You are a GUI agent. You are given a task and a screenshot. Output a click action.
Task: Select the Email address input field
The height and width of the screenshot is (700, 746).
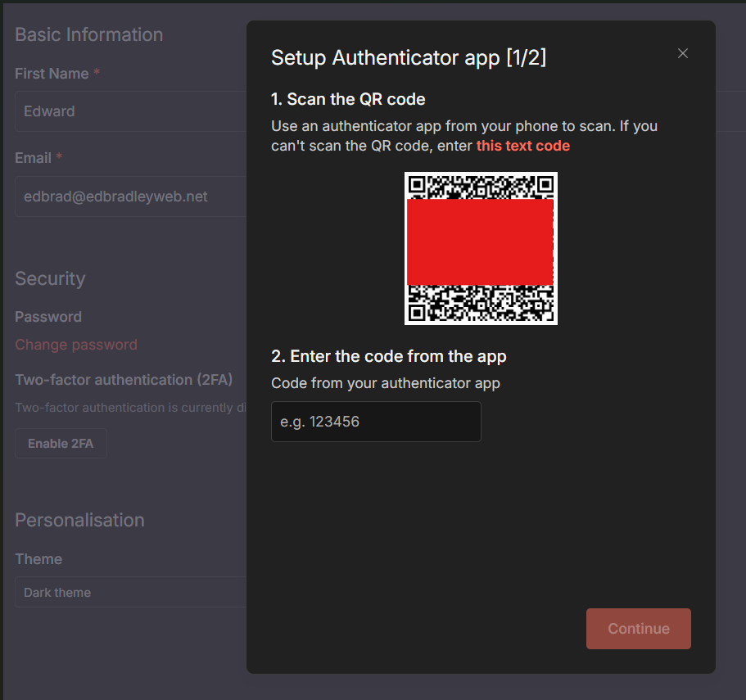pos(130,196)
